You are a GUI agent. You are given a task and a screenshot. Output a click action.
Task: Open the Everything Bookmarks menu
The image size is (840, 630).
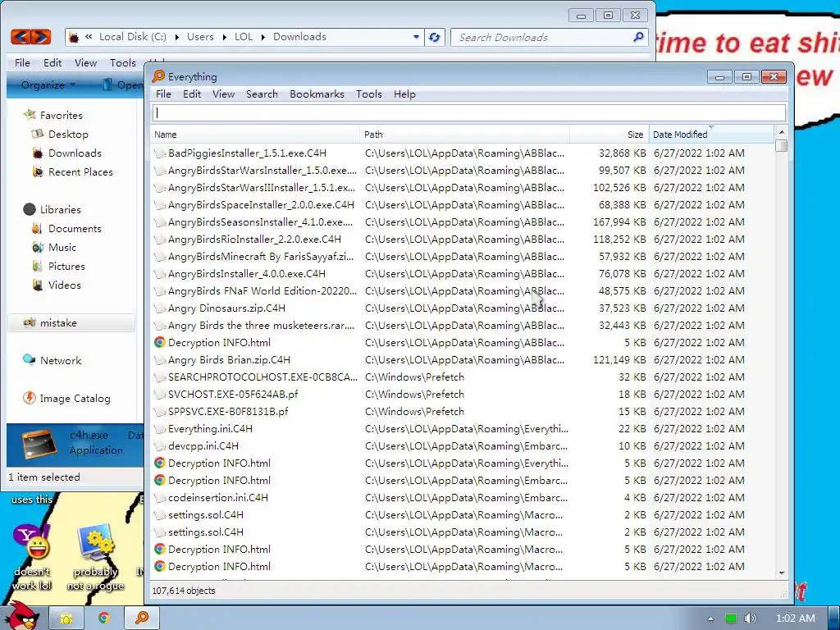coord(317,94)
